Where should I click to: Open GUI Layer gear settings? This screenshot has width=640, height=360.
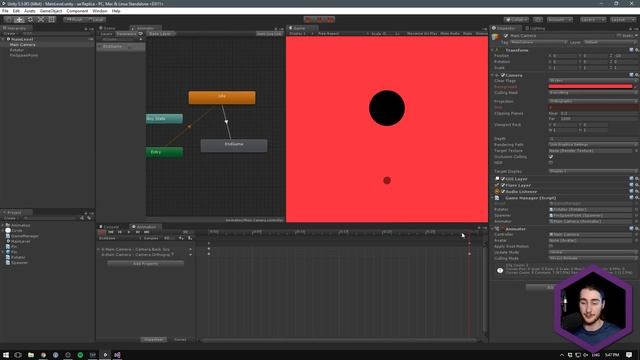point(636,179)
